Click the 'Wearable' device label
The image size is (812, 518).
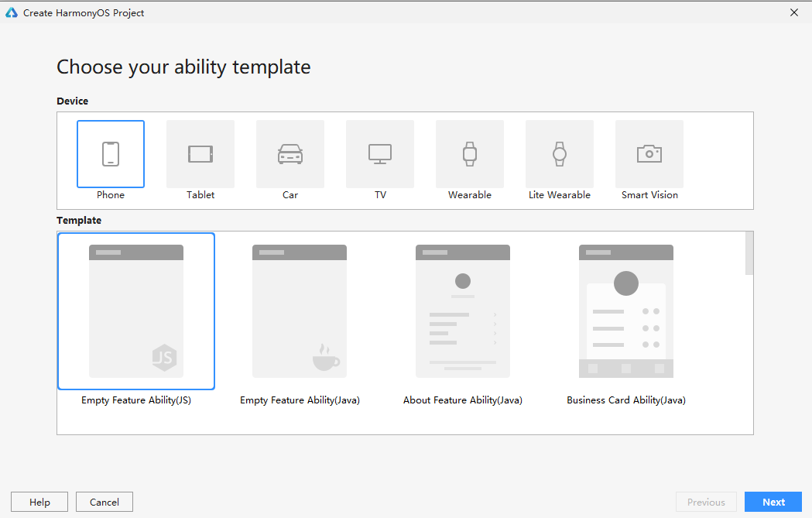coord(470,195)
